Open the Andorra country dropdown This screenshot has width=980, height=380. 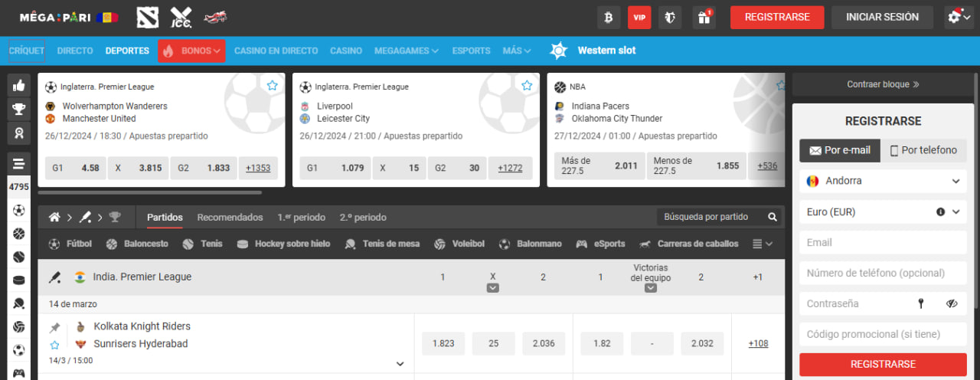coord(883,181)
